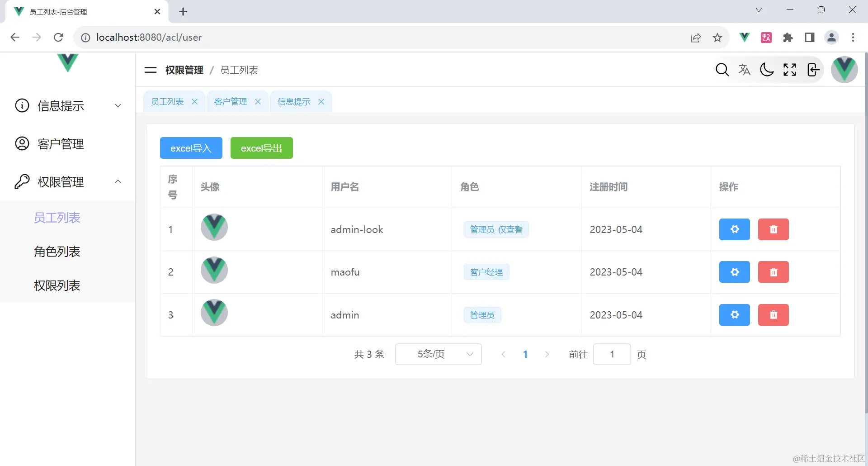Close the 员工列表 tab
This screenshot has height=466, width=868.
pos(194,102)
